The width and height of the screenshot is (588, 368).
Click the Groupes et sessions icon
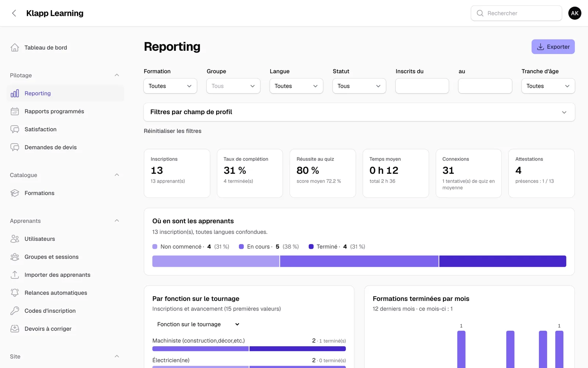tap(15, 257)
